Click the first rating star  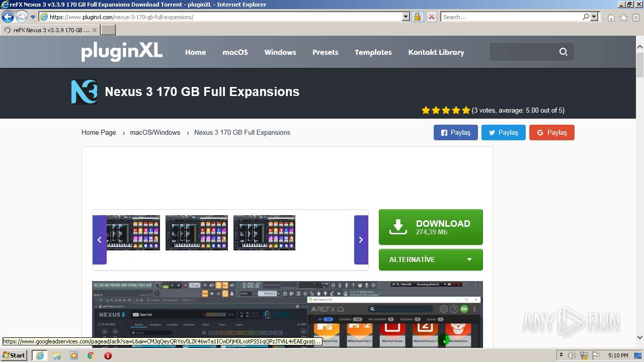(x=426, y=110)
